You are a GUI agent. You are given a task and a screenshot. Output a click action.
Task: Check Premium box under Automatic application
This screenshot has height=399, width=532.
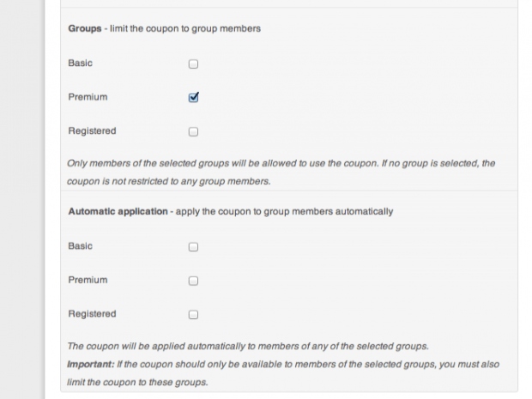click(193, 281)
